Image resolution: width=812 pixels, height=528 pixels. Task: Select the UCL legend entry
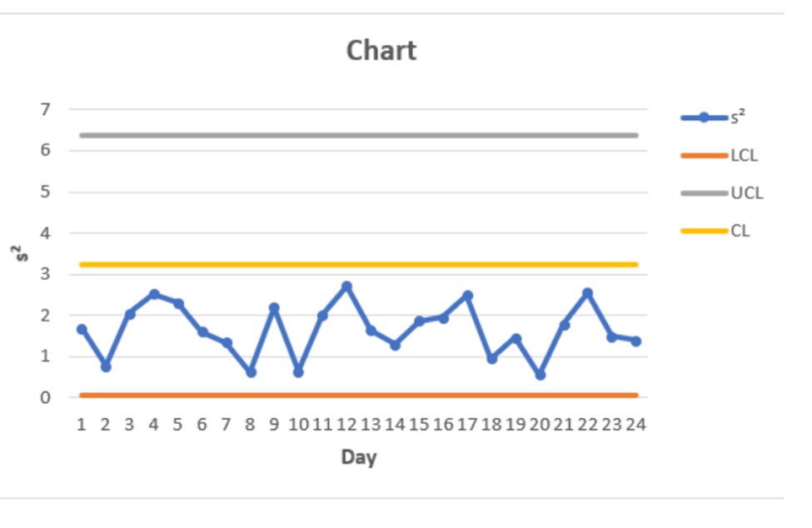point(746,193)
